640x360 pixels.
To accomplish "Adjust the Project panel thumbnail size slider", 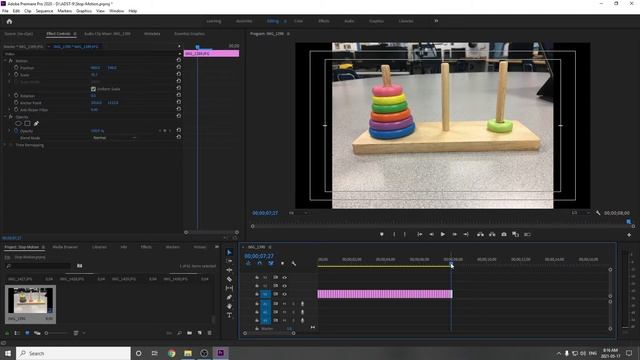I will tap(55, 333).
